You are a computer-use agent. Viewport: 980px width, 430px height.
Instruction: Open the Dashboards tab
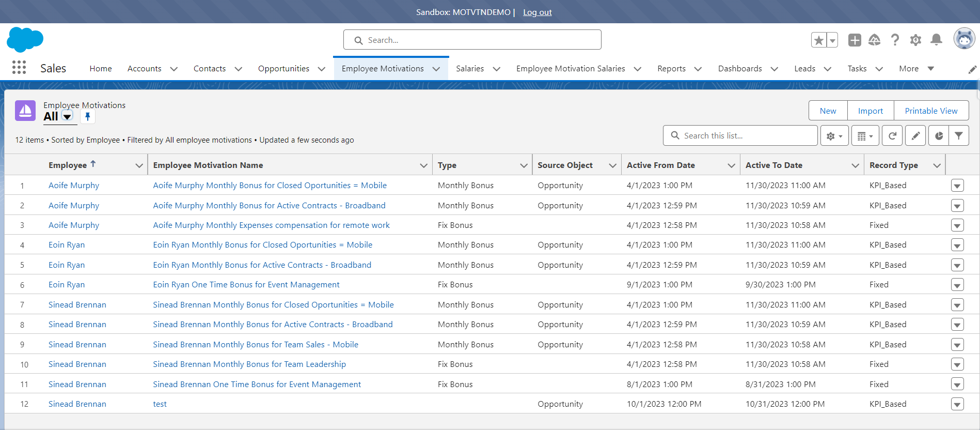(x=740, y=68)
